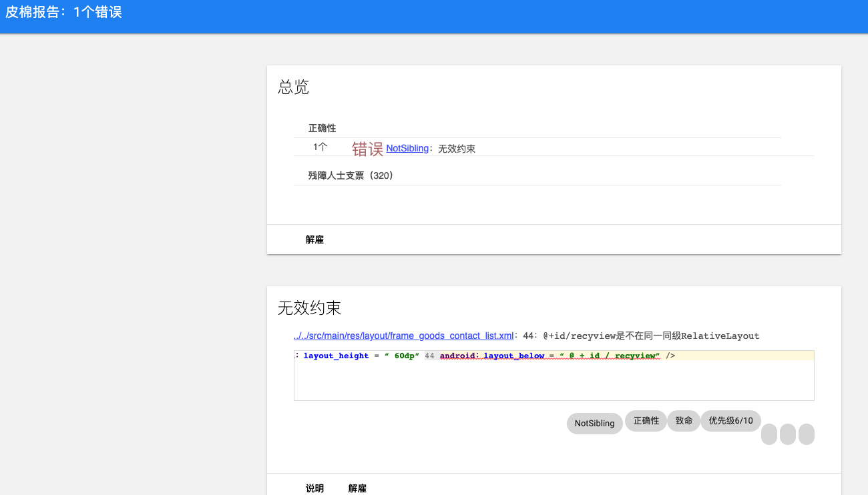Collapse the 总览 overview card
The width and height of the screenshot is (868, 495).
click(293, 87)
